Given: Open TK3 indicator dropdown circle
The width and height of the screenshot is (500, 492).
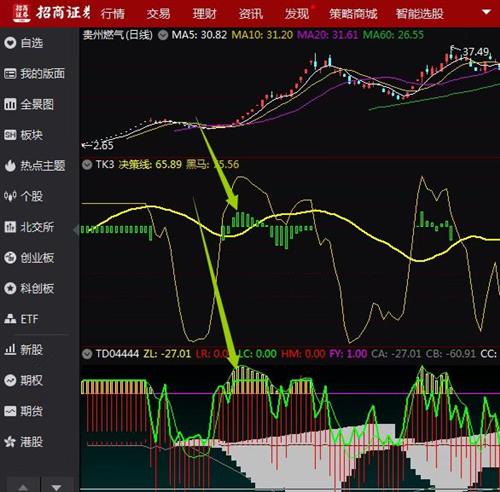Looking at the screenshot, I should (87, 165).
